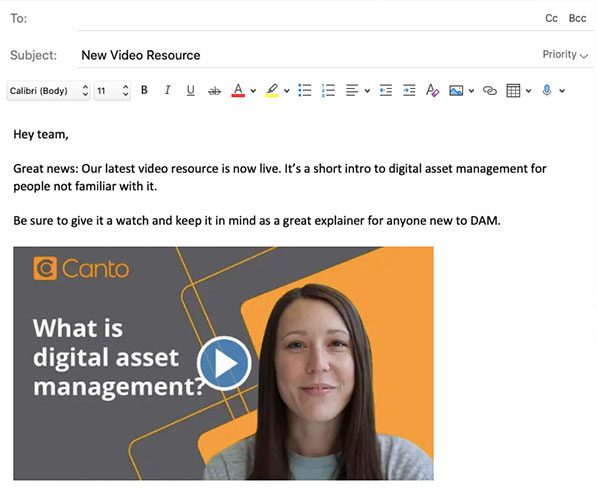Toggle italic formatting
Viewport: 597px width, 490px height.
[167, 90]
